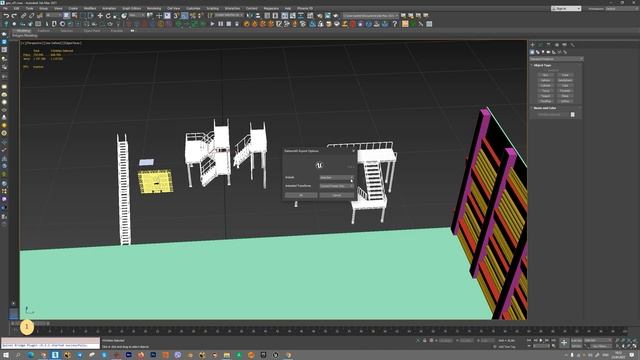Select Shapes category in Create panel
640x360 pixels.
click(538, 52)
